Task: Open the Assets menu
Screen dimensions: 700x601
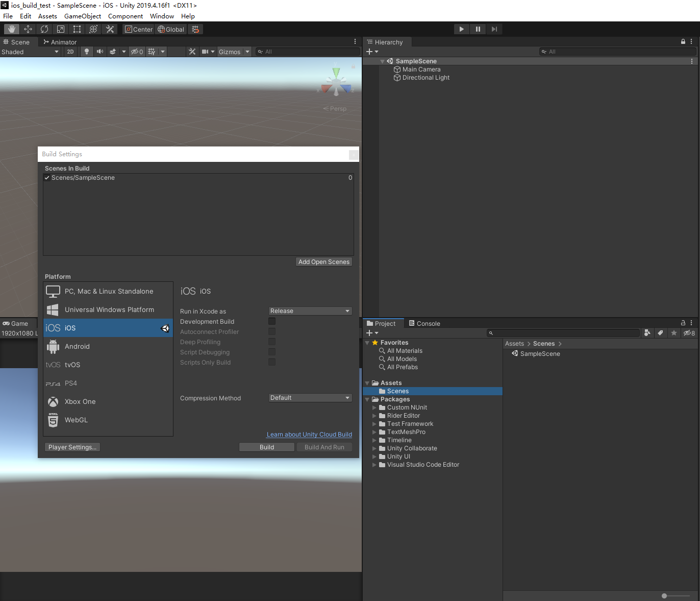Action: pyautogui.click(x=47, y=16)
